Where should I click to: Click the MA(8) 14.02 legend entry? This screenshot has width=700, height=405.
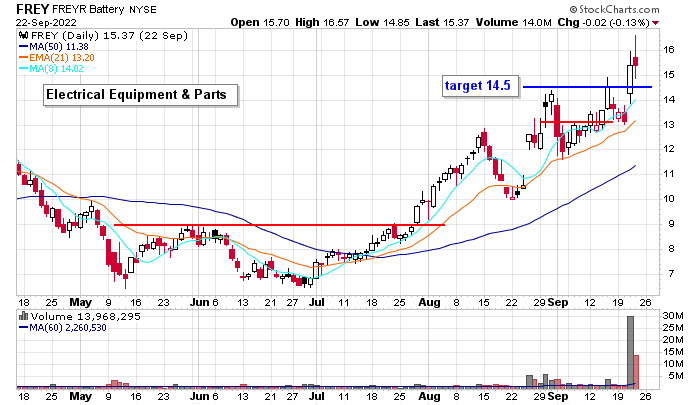coord(51,68)
